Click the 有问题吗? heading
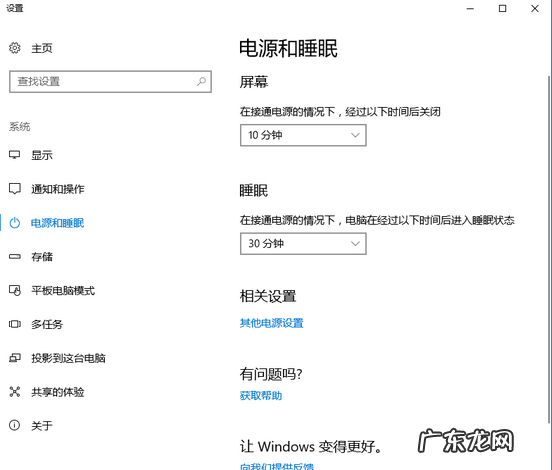This screenshot has width=552, height=470. (271, 374)
